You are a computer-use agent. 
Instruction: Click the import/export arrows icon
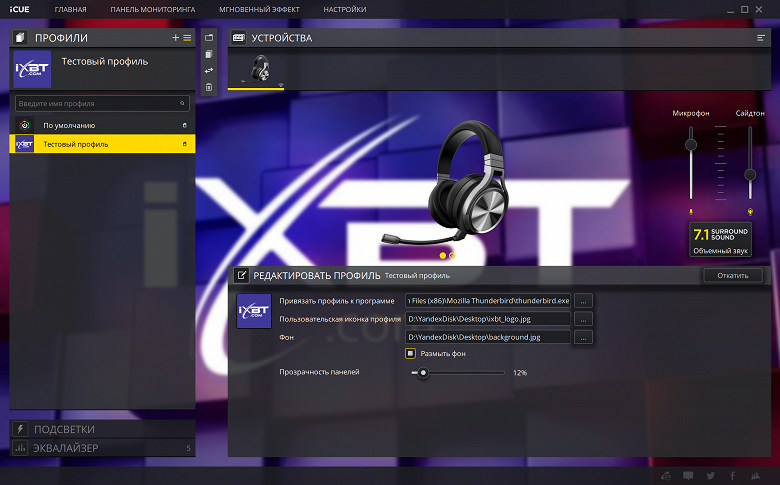[209, 70]
